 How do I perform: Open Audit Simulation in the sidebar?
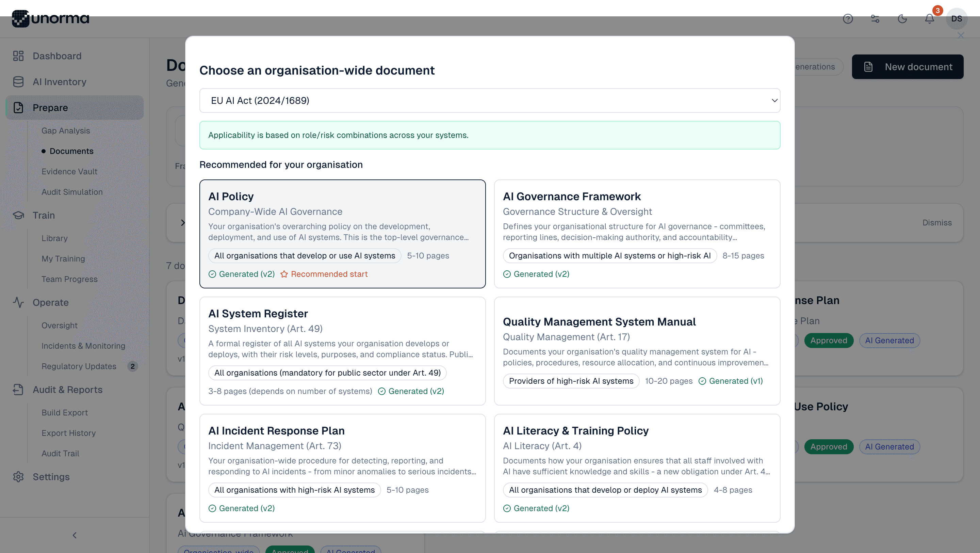[x=72, y=192]
